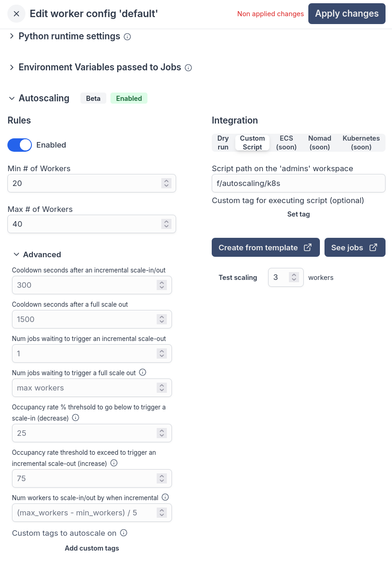Click info icon for scale-in occupancy threshold
Screen dimensions: 392x564
(x=76, y=418)
